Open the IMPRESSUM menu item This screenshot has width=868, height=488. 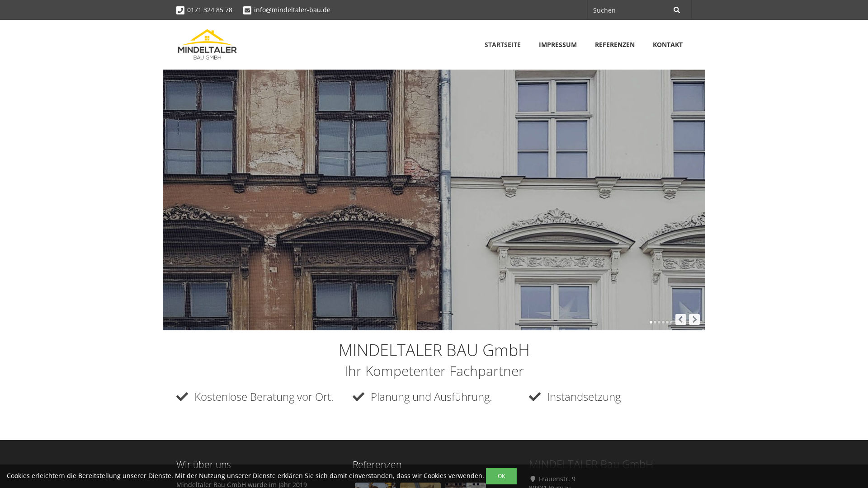point(558,45)
